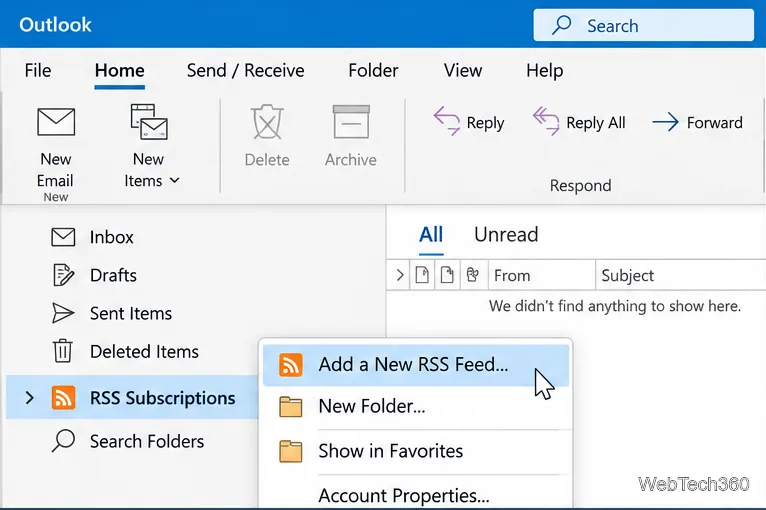Click the New Email envelope icon
This screenshot has height=510, width=766.
[56, 122]
